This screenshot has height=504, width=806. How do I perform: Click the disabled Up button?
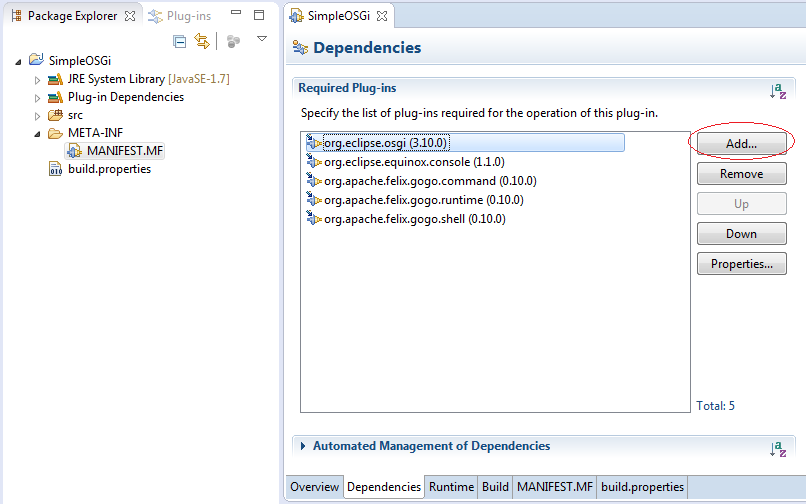click(x=741, y=204)
